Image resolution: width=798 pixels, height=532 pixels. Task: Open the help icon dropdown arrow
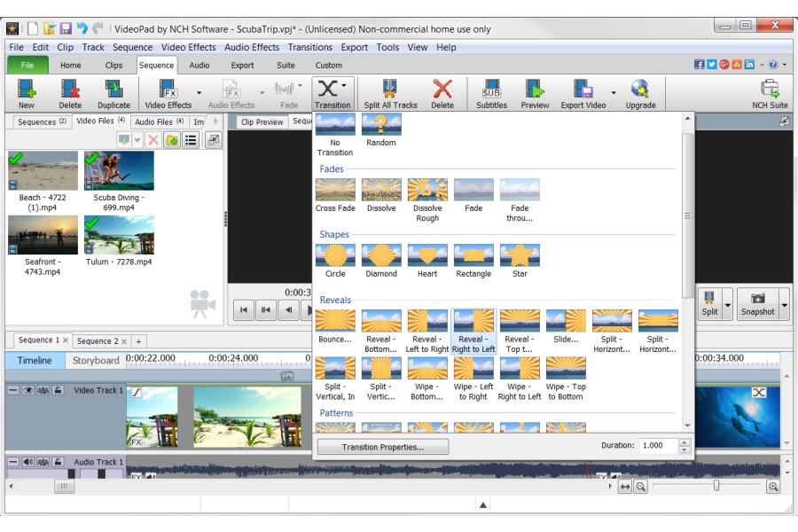pos(785,65)
